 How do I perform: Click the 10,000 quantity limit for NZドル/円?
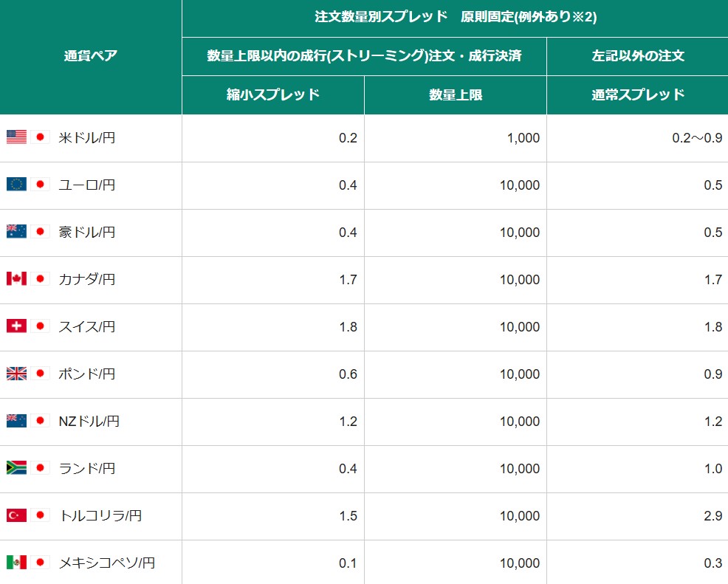[520, 422]
